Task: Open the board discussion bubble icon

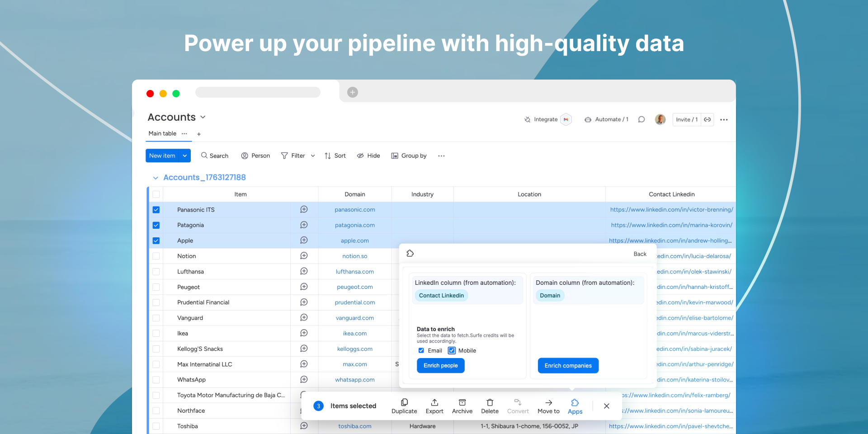Action: [641, 119]
